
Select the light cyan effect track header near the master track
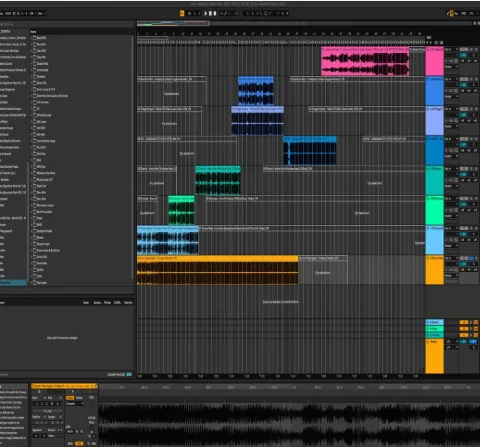pos(435,322)
